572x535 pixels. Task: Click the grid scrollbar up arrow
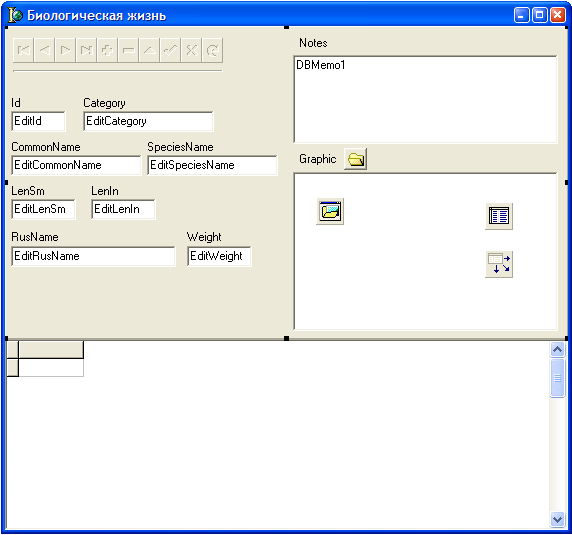coord(557,350)
